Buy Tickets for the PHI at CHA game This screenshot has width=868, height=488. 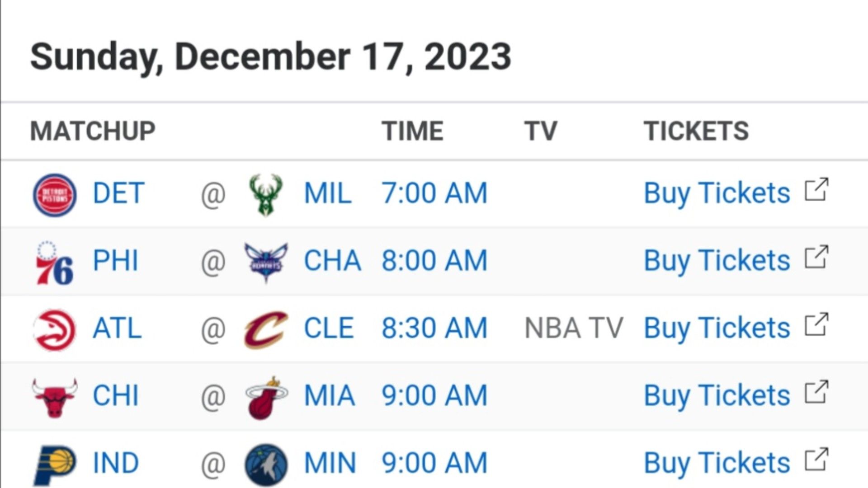717,261
